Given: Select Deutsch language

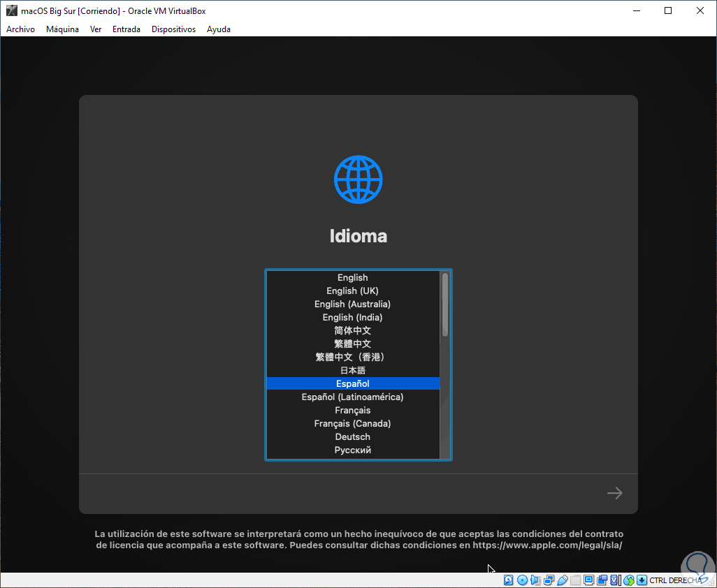Looking at the screenshot, I should tap(352, 436).
